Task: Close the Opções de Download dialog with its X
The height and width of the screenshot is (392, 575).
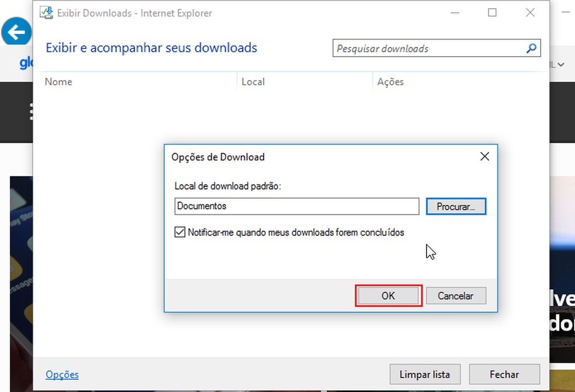Action: [484, 156]
